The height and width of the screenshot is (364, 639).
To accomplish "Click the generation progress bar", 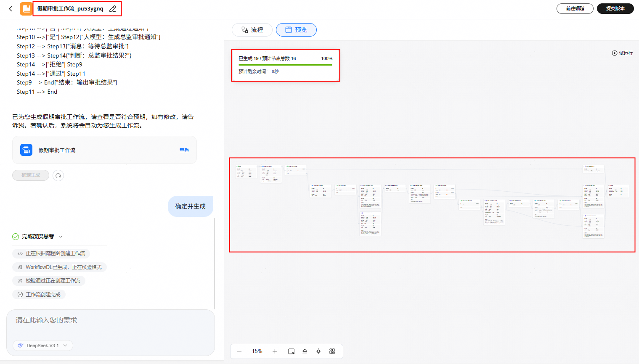I will (285, 65).
